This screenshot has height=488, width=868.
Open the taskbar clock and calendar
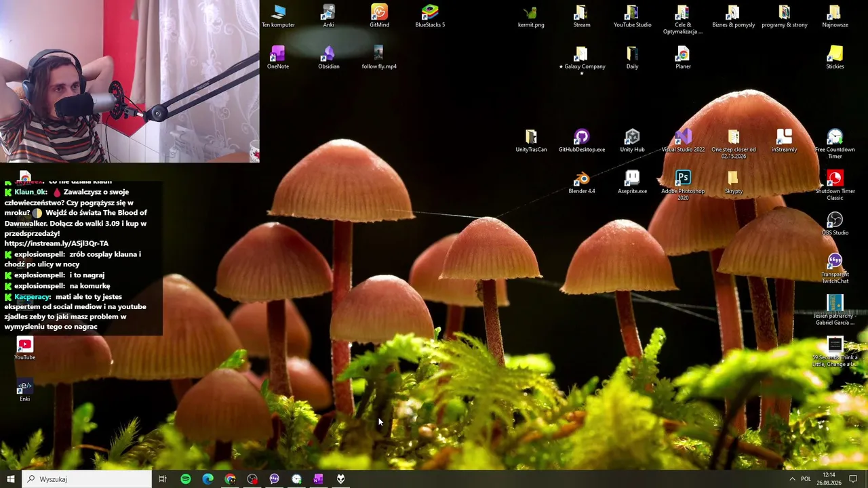829,479
